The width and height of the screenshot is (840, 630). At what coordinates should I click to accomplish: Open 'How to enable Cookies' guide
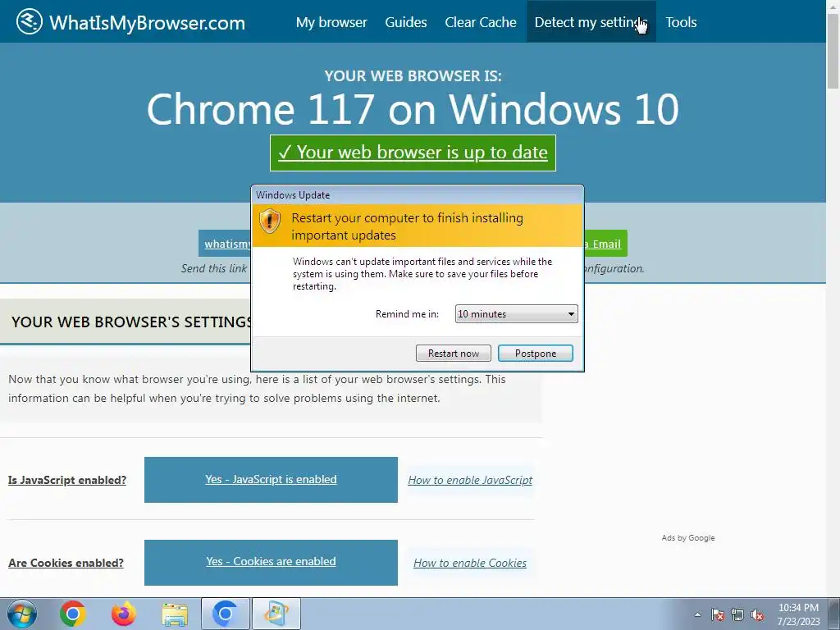tap(470, 563)
